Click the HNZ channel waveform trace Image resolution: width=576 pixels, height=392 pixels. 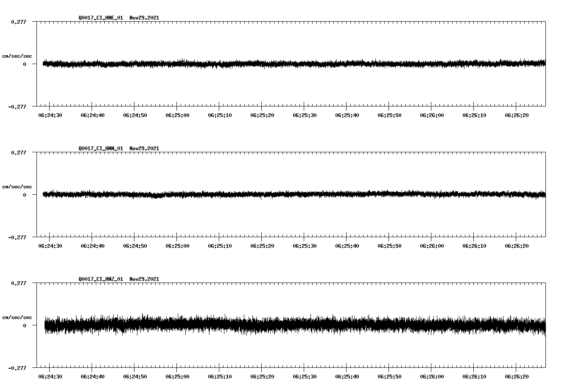[x=295, y=325]
